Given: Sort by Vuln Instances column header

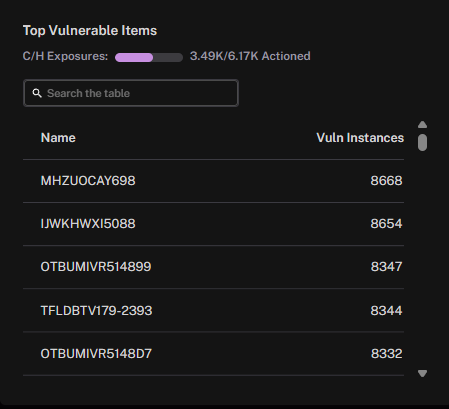Looking at the screenshot, I should (360, 138).
